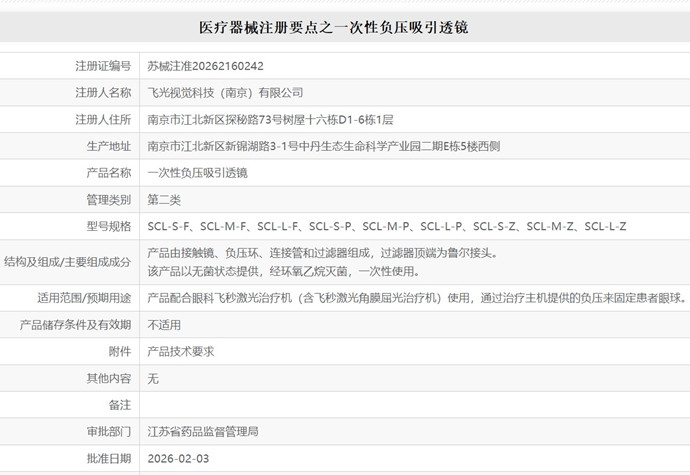Select the 管理类别 label

pos(109,200)
